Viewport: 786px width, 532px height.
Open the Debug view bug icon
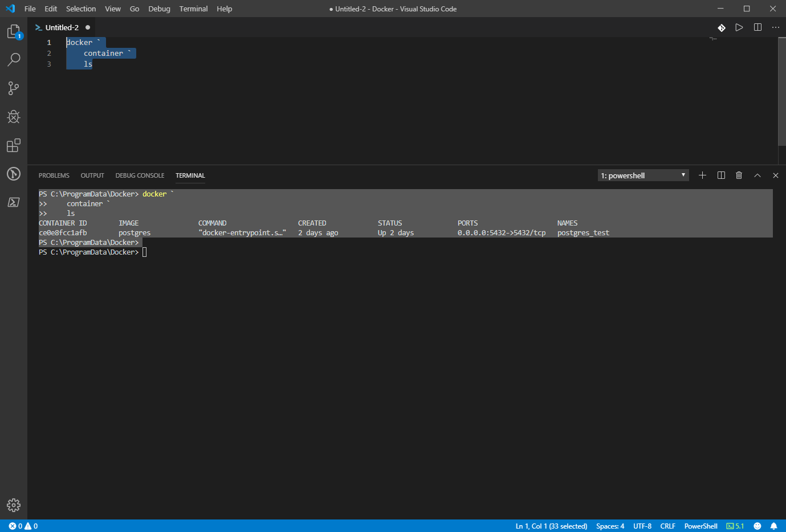point(14,117)
